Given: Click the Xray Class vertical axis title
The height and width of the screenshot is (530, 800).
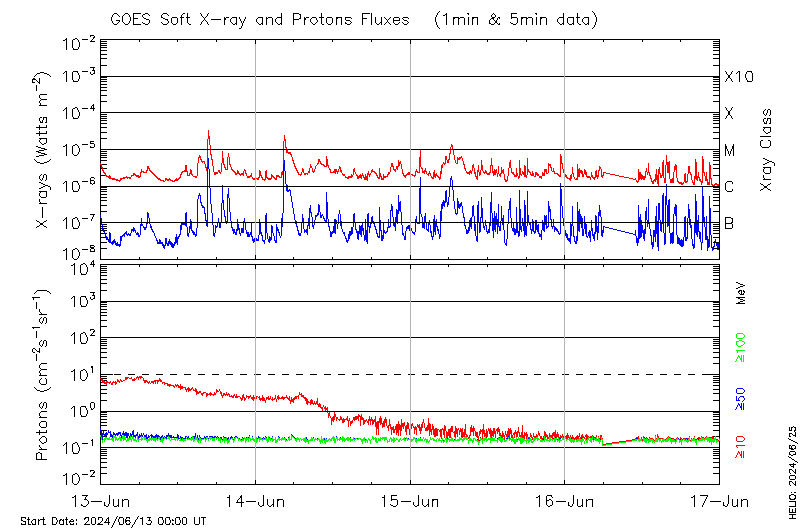Looking at the screenshot, I should click(x=767, y=150).
